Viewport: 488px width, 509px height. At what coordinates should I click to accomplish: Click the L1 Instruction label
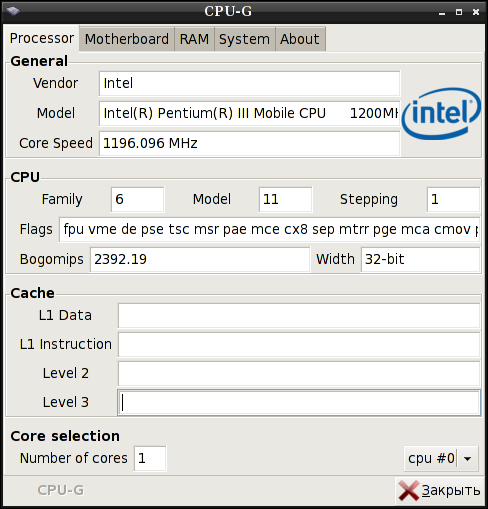point(66,344)
